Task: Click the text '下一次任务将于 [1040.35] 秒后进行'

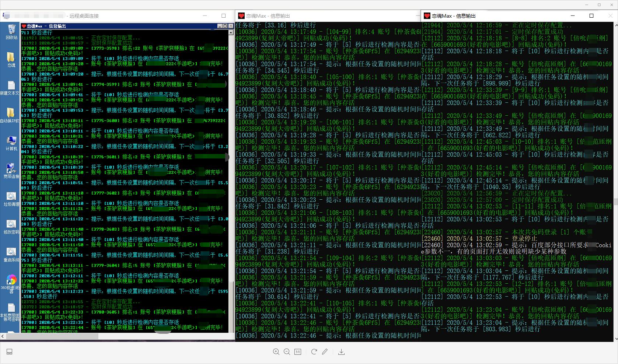Action: pyautogui.click(x=488, y=187)
